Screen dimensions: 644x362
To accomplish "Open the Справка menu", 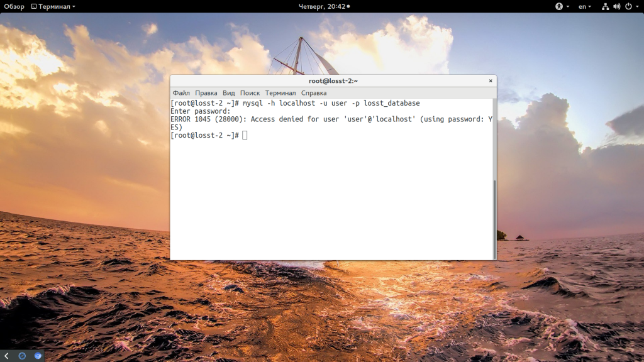I will click(x=314, y=93).
